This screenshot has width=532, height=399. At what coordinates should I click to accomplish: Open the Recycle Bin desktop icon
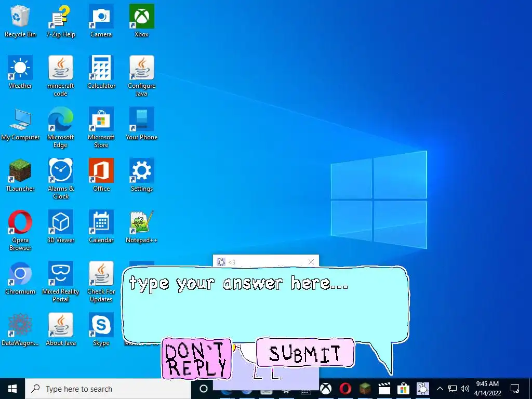(20, 21)
